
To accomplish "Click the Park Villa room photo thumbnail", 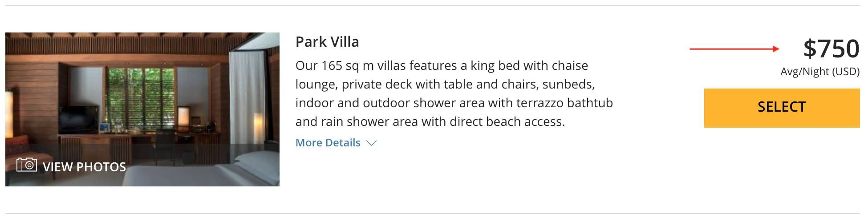I will click(142, 89).
